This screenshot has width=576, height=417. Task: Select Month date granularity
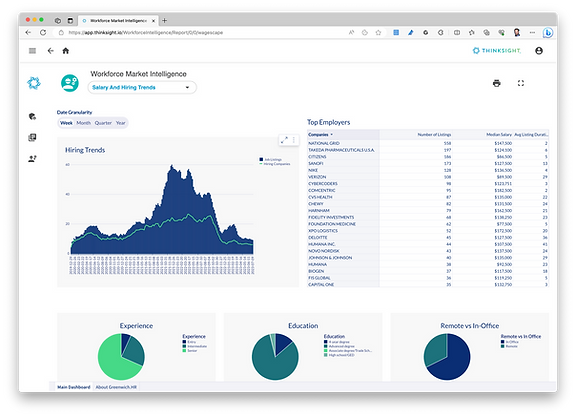tap(83, 123)
